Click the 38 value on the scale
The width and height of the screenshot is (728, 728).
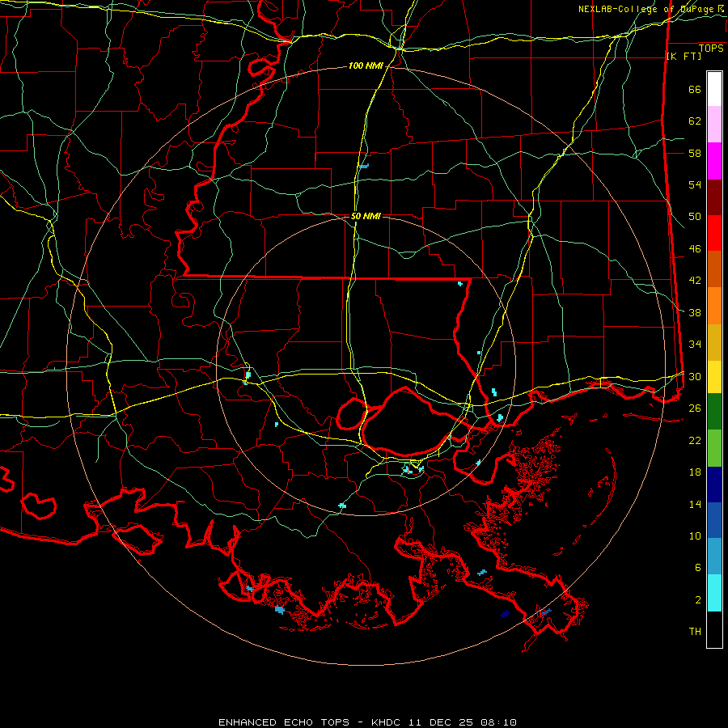tap(695, 313)
